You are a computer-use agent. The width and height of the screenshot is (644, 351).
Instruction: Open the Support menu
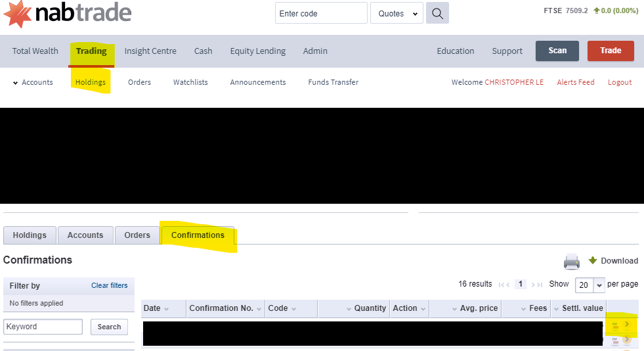coord(507,51)
